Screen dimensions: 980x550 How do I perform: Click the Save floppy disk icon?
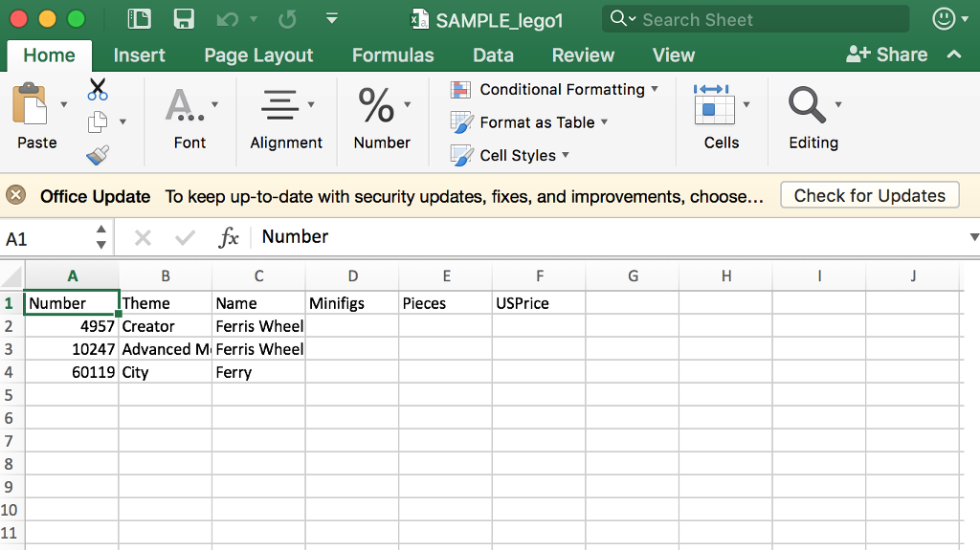(x=184, y=19)
